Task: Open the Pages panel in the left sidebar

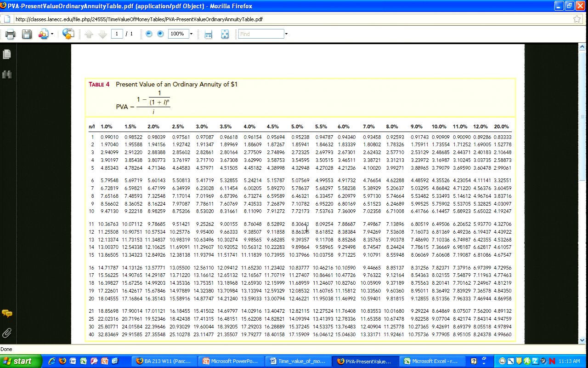Action: (7, 54)
